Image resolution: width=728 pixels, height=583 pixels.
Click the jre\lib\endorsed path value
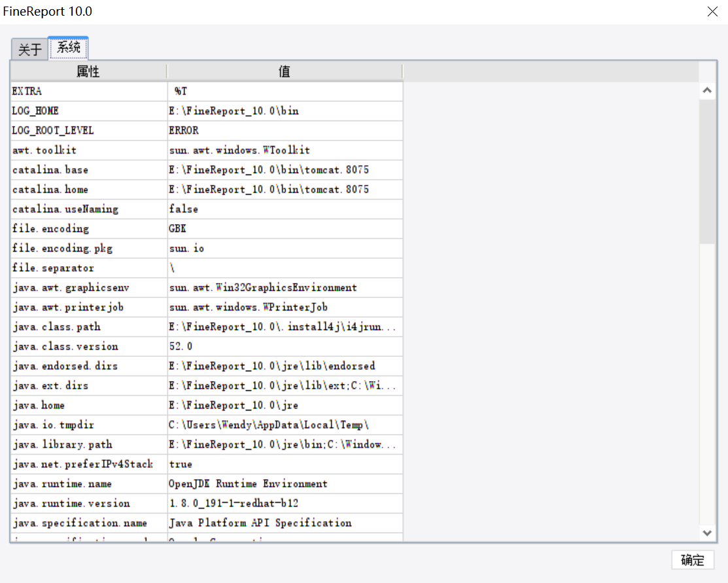click(285, 366)
